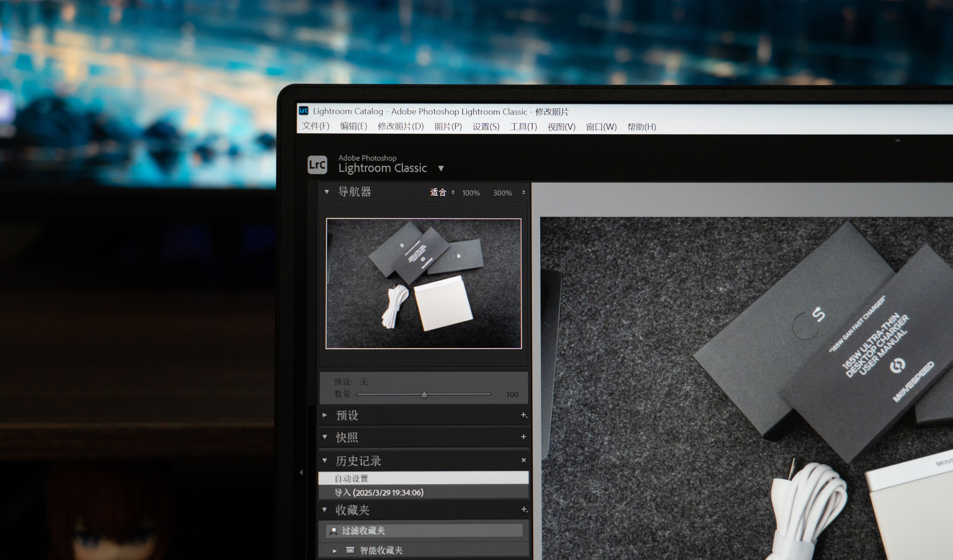Viewport: 953px width, 560px height.
Task: Click the 过滤收藏夹 search field
Action: 424,530
